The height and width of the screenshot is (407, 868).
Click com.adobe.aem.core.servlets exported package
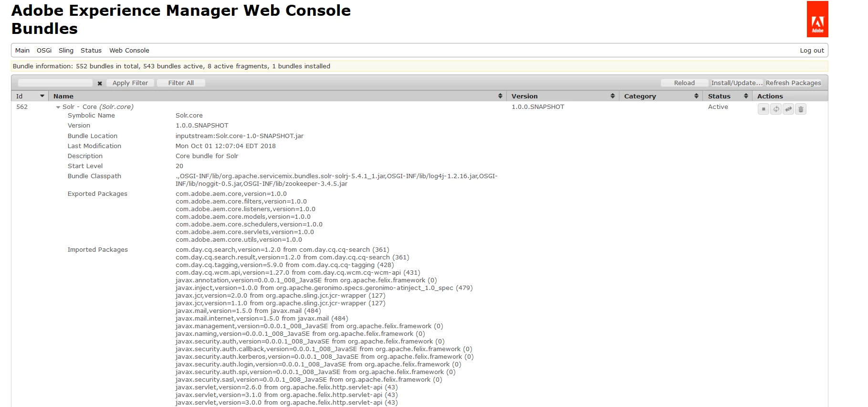(245, 232)
